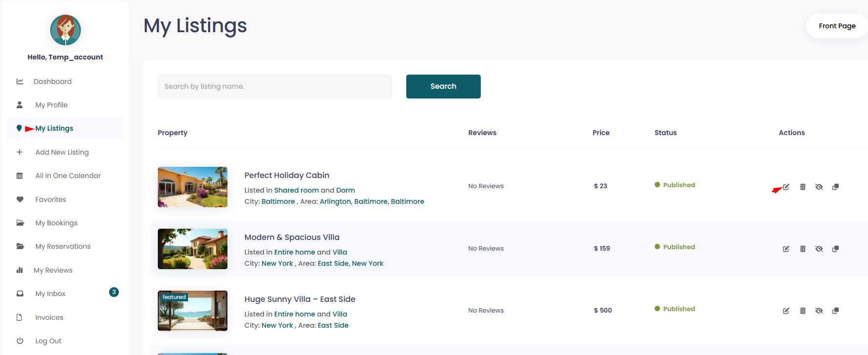Edit the Huge Sunny Villa – East Side listing
The width and height of the screenshot is (868, 355).
[x=786, y=311]
